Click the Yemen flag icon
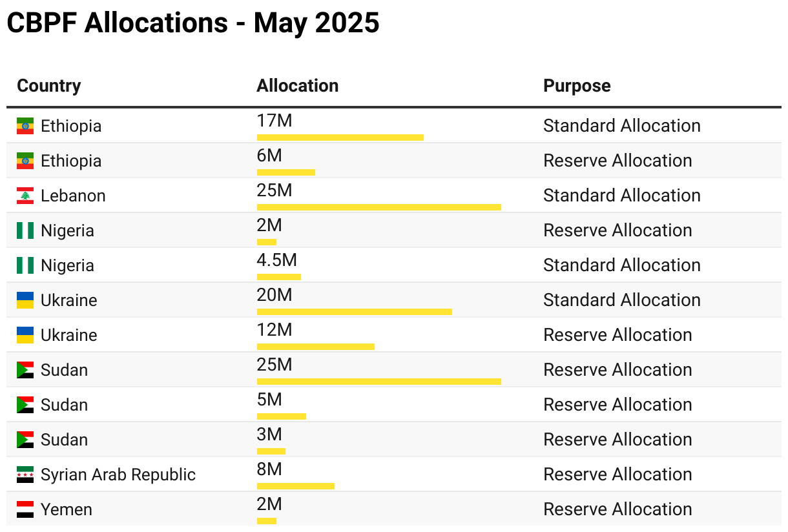The height and width of the screenshot is (532, 788). pyautogui.click(x=25, y=510)
